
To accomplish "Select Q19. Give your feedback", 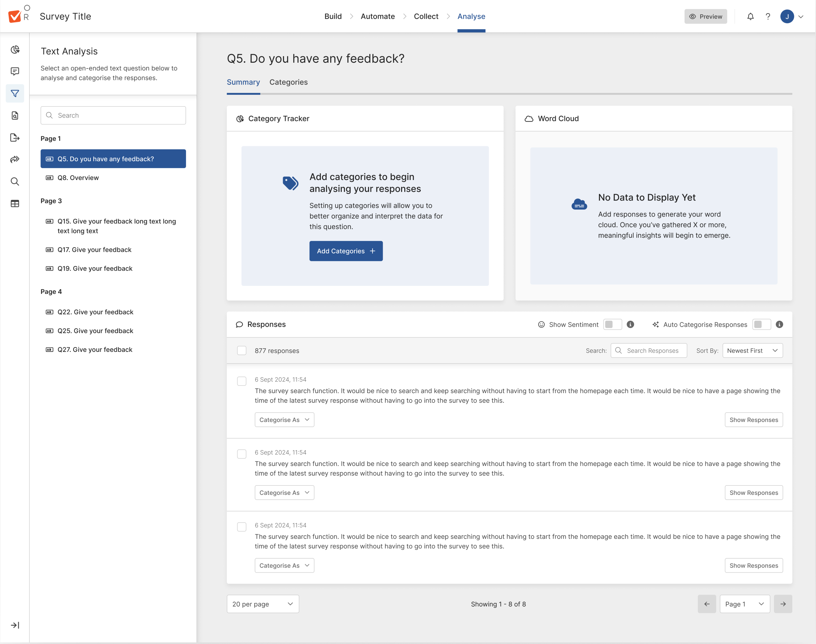I will tap(113, 268).
